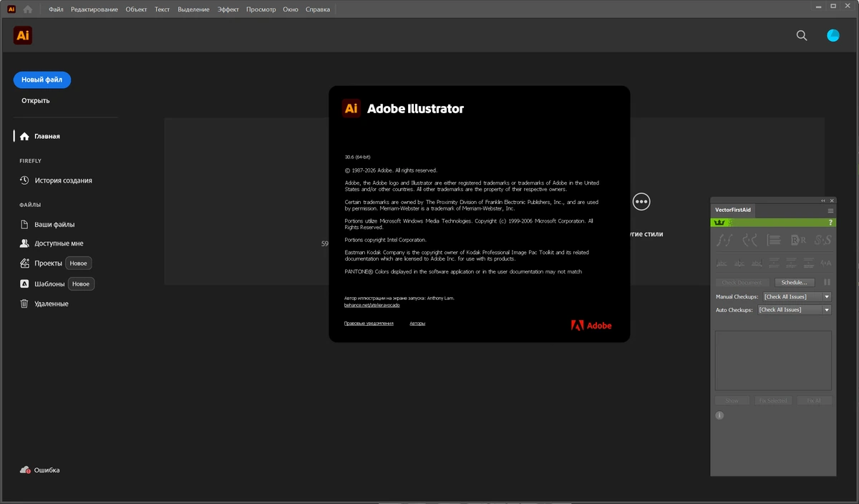Collapse the VectorFirstAid panel with double arrows
This screenshot has height=504, width=859.
tap(823, 200)
